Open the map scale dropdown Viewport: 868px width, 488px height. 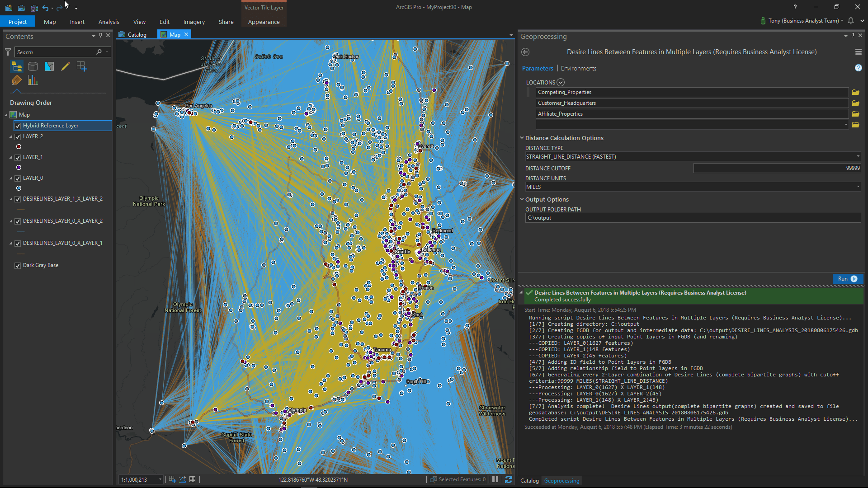click(x=160, y=479)
